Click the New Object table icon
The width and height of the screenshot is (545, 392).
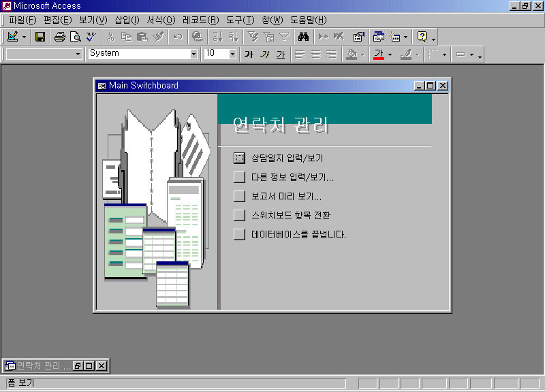pos(394,37)
